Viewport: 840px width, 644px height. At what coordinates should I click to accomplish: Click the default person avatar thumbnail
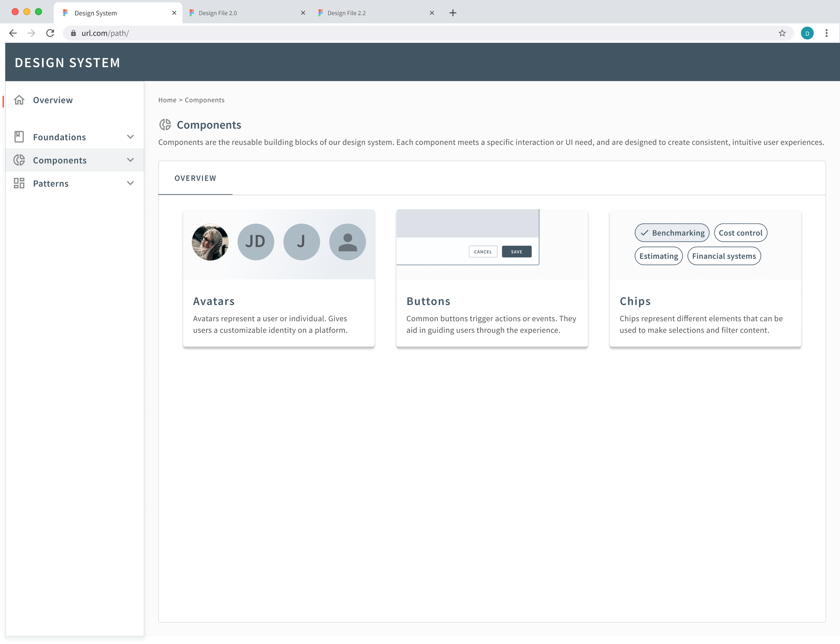pyautogui.click(x=347, y=242)
